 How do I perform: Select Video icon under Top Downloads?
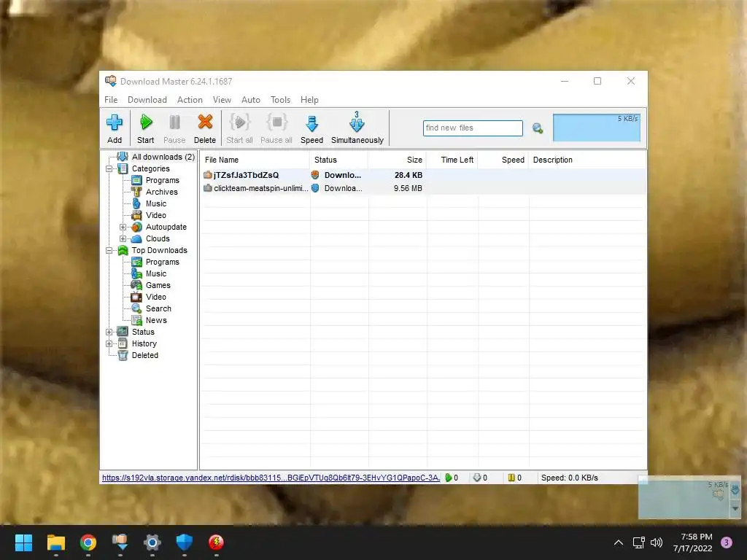136,297
